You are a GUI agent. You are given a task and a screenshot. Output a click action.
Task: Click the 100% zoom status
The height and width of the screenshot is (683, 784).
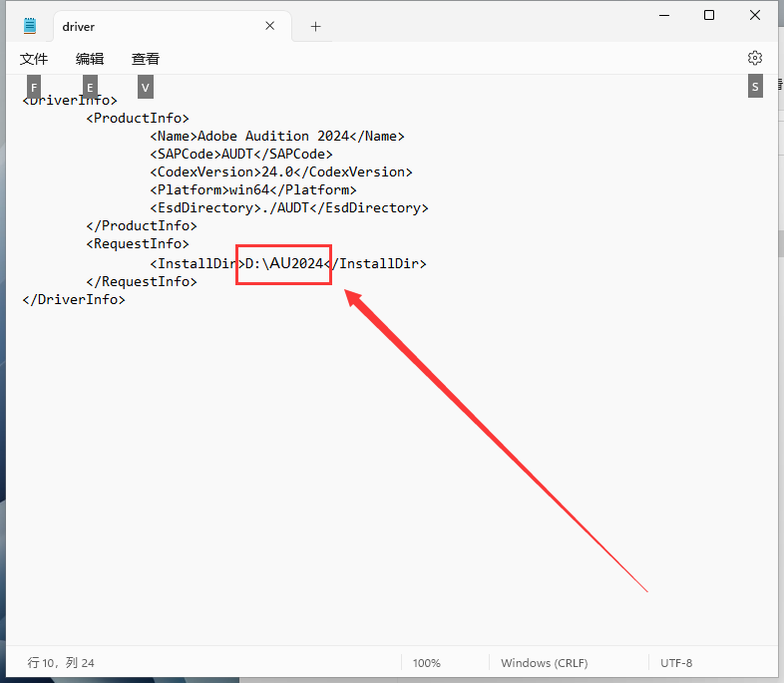(427, 663)
